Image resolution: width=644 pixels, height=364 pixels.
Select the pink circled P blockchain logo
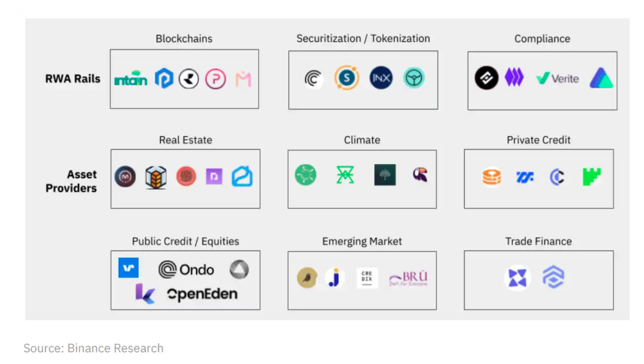(216, 79)
